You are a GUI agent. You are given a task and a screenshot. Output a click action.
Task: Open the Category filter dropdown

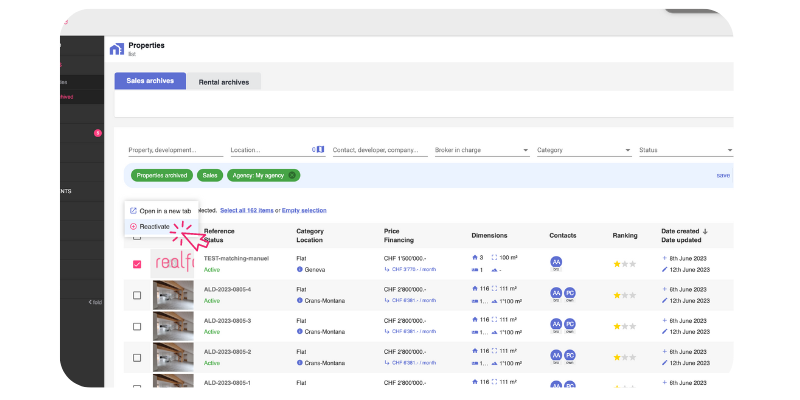584,150
